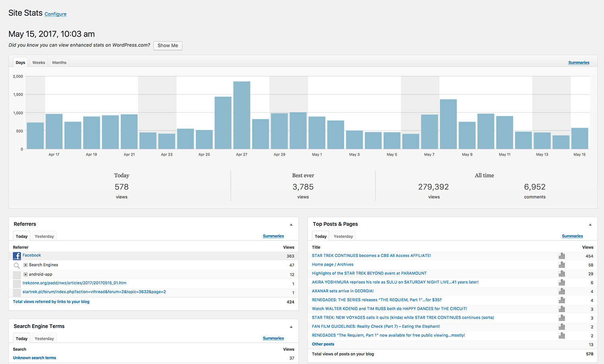Open stats chart icon for STAR TREK CONTINUES post
Image resolution: width=604 pixels, height=364 pixels.
[x=562, y=256]
